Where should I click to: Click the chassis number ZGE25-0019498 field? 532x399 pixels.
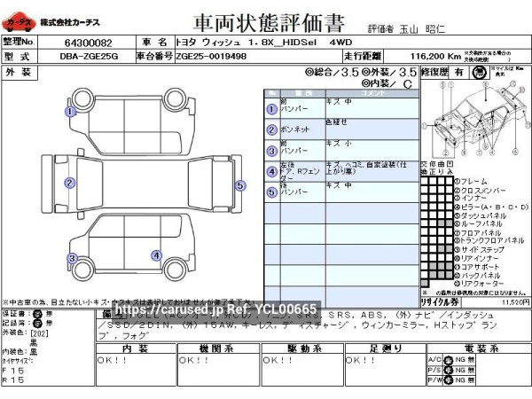213,56
